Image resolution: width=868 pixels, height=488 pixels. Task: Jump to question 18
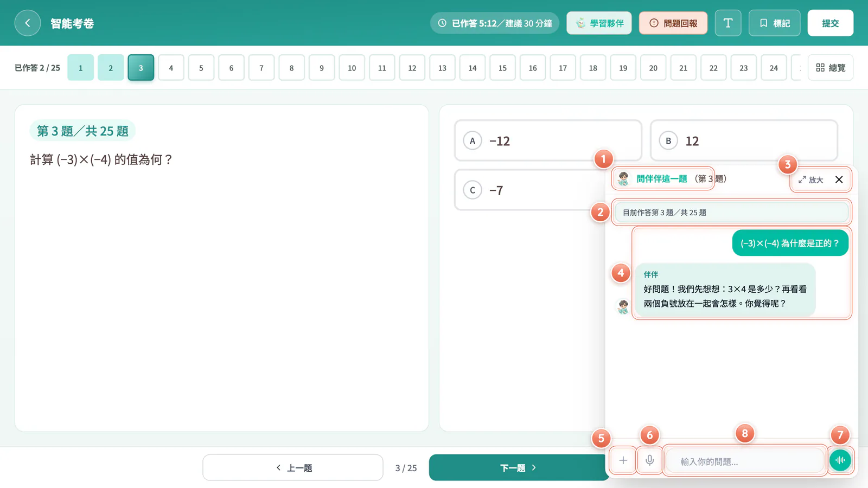(593, 68)
